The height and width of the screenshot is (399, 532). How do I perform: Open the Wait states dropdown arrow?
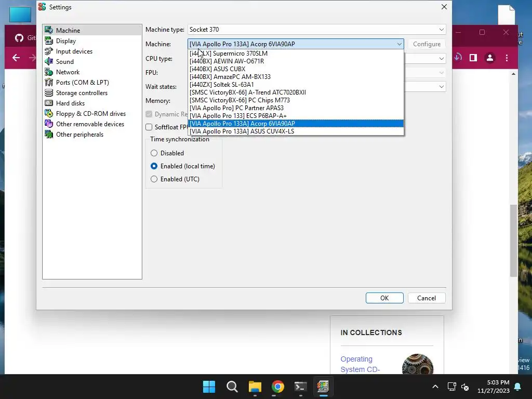click(441, 87)
